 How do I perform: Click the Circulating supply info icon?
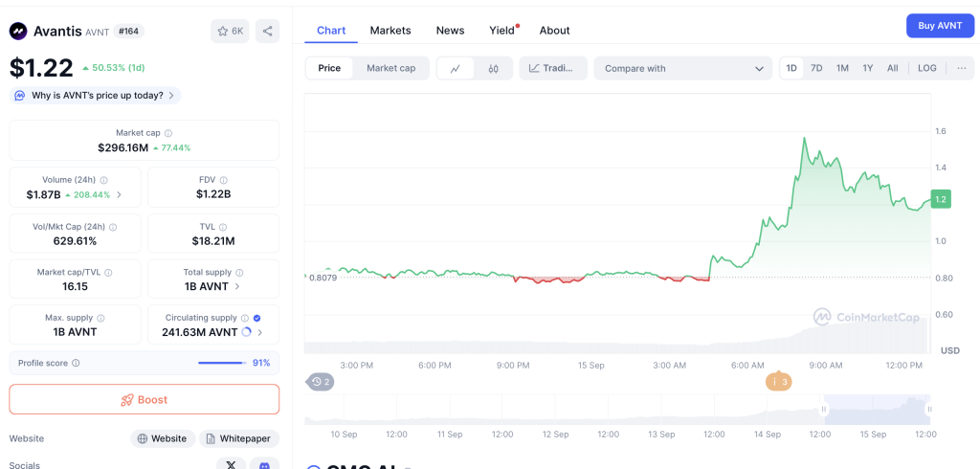(245, 318)
